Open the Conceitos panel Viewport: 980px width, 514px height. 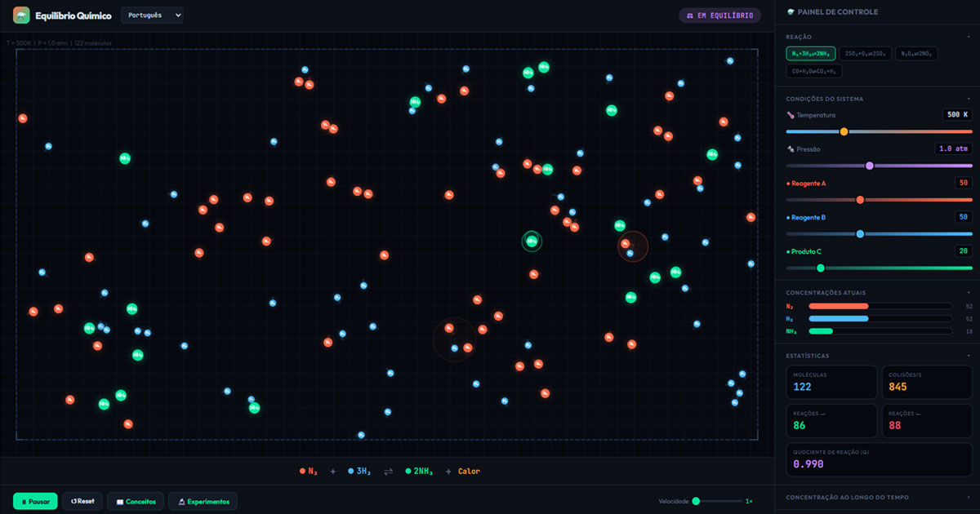coord(136,501)
